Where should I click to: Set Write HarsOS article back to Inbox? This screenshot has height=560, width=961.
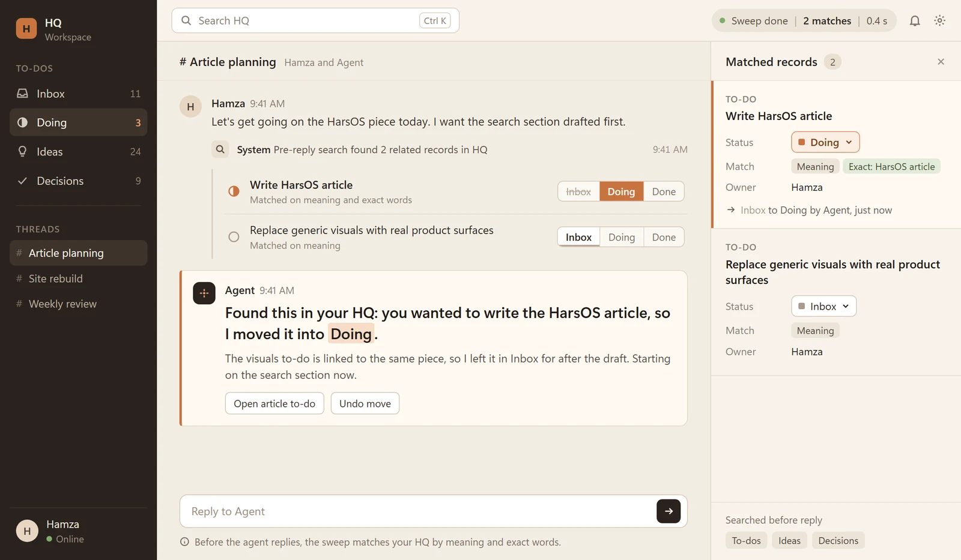578,191
